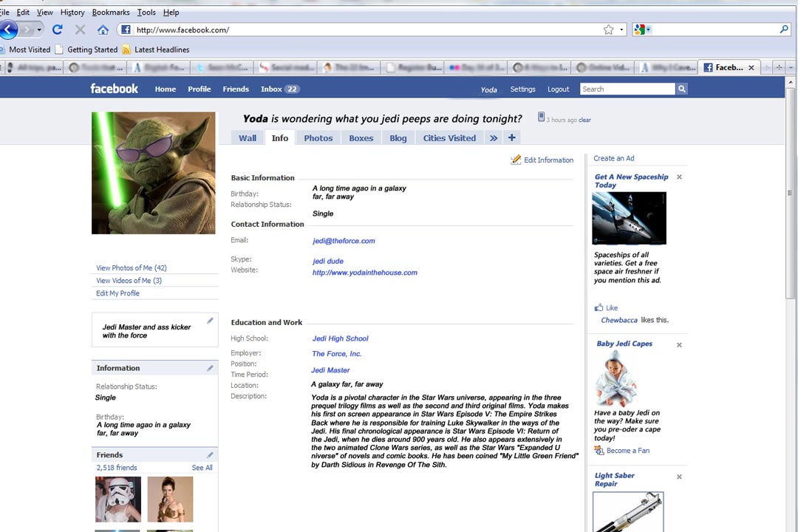
Task: Click Edit My Profile link
Action: point(117,293)
